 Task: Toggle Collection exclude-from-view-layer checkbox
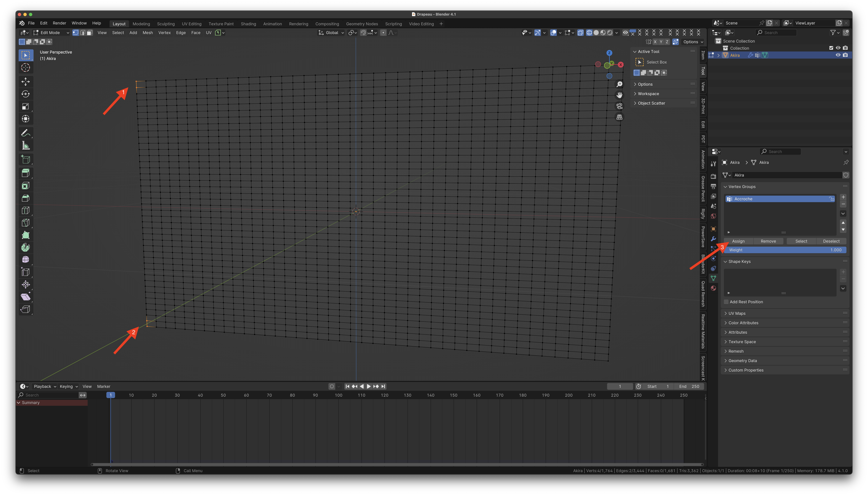pos(831,48)
